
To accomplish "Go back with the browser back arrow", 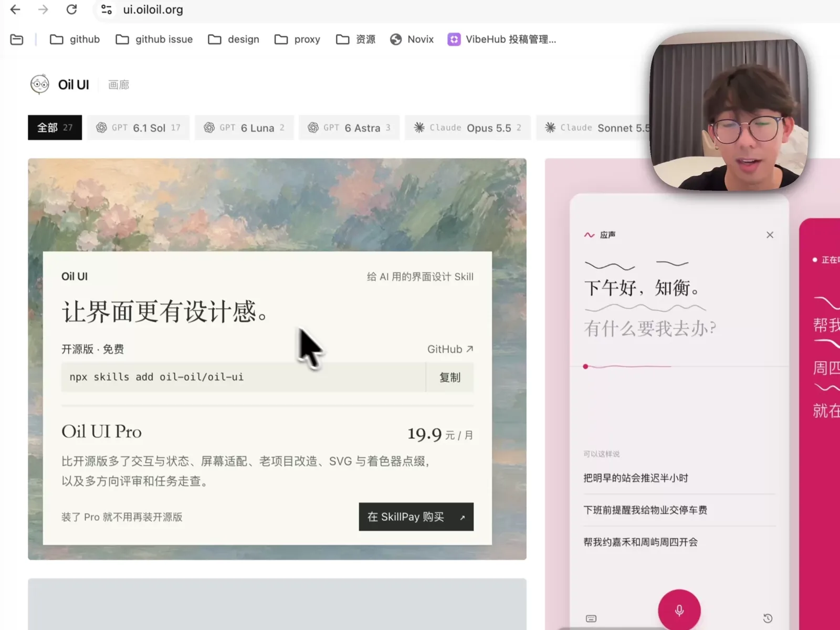I will pyautogui.click(x=15, y=9).
